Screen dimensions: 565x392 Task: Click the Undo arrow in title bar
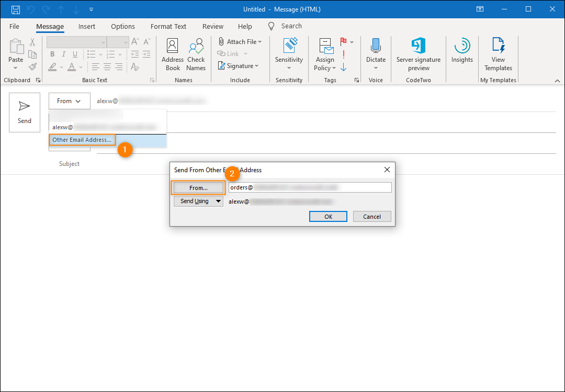click(x=31, y=9)
